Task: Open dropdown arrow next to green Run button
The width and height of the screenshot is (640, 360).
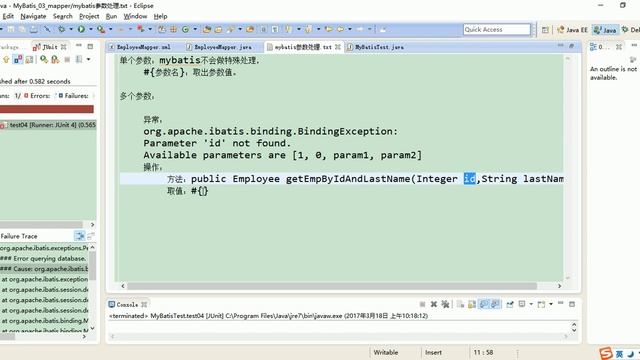Action: coord(91,29)
